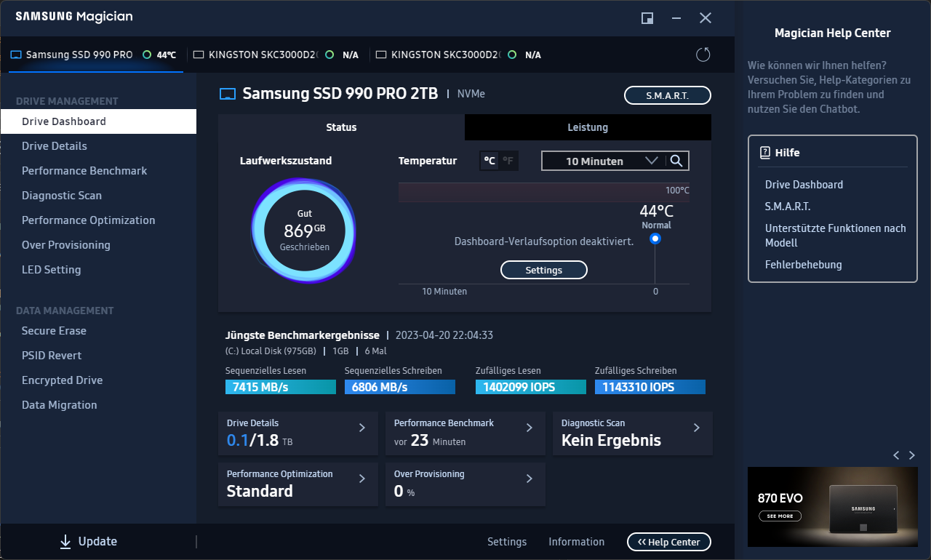
Task: Collapse panel with Help Center button
Action: (x=669, y=542)
